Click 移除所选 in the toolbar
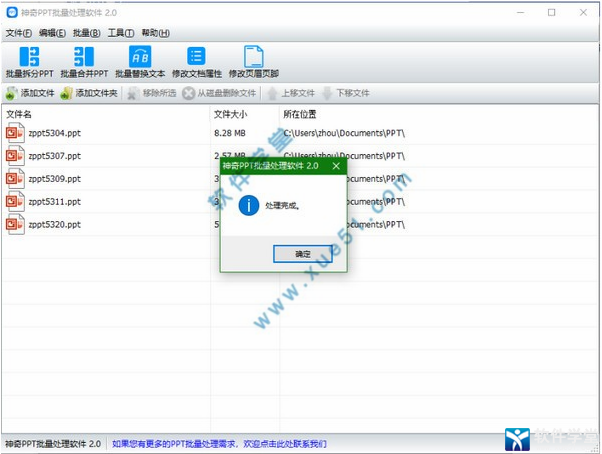Viewport: 602px width, 454px height. click(x=151, y=93)
